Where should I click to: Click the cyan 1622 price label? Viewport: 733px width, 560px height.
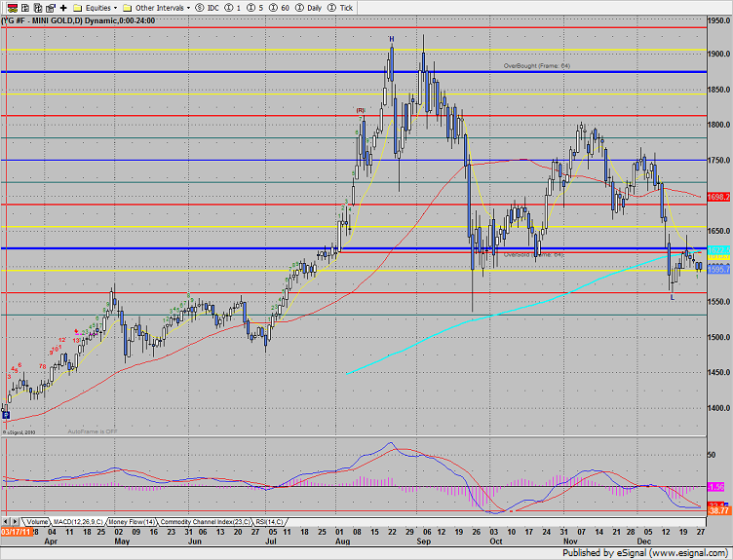pos(719,250)
